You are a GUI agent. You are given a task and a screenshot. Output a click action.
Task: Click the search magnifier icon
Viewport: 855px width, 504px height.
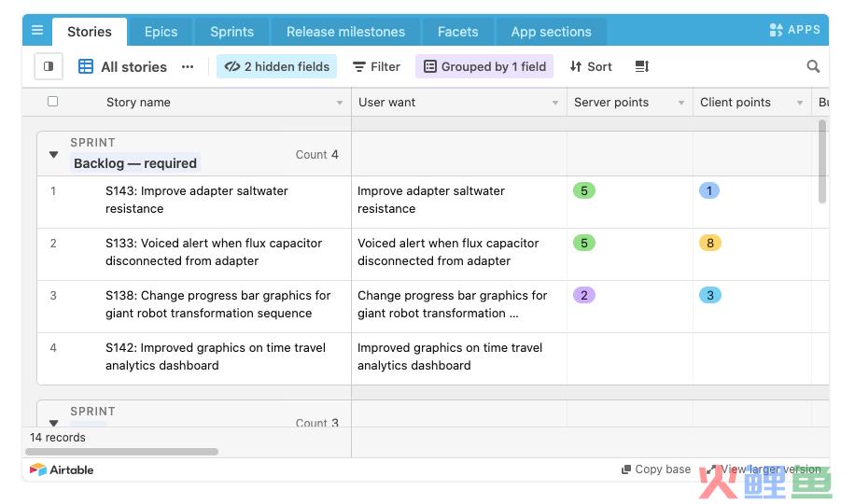tap(813, 66)
